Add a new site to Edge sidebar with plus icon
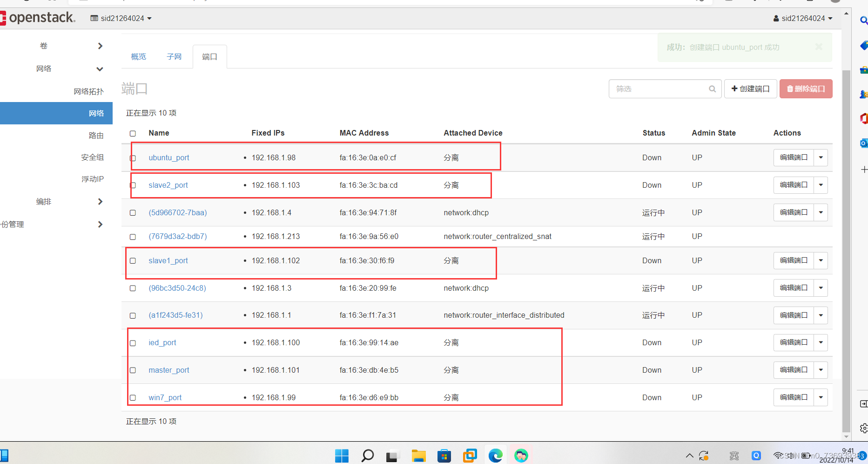Image resolution: width=868 pixels, height=464 pixels. pos(864,169)
